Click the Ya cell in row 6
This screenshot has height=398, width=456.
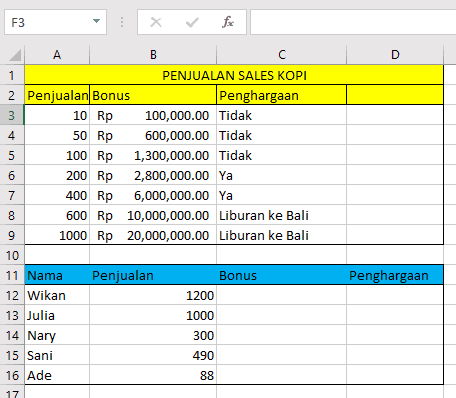coord(282,175)
